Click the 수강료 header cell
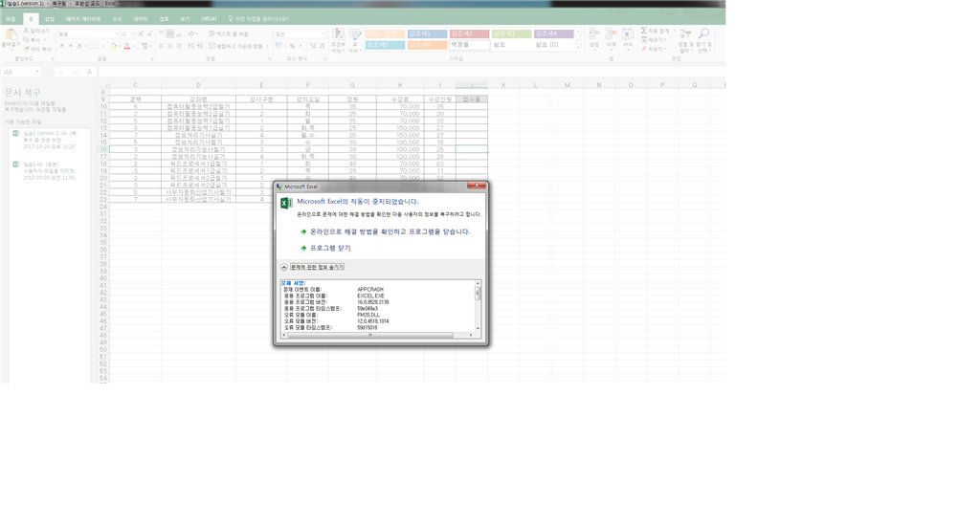This screenshot has width=980, height=505. coord(400,99)
